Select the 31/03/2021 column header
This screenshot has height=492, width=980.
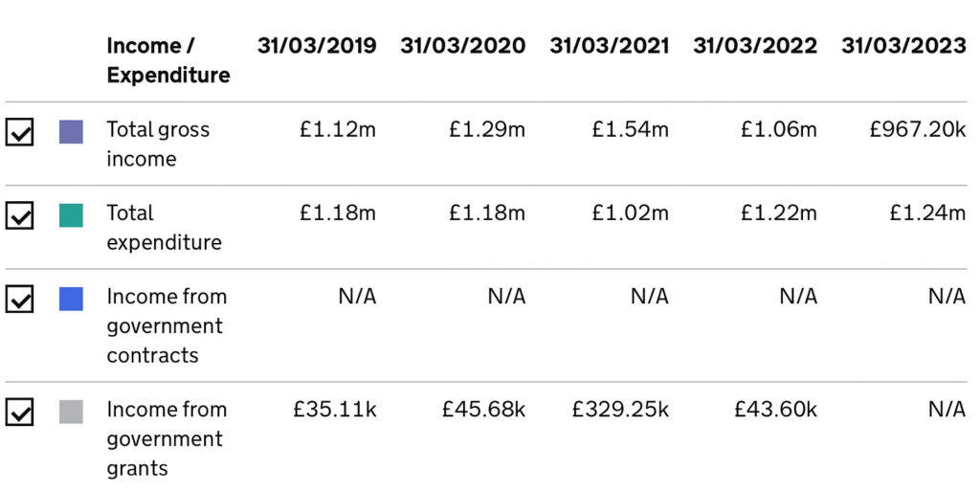609,46
